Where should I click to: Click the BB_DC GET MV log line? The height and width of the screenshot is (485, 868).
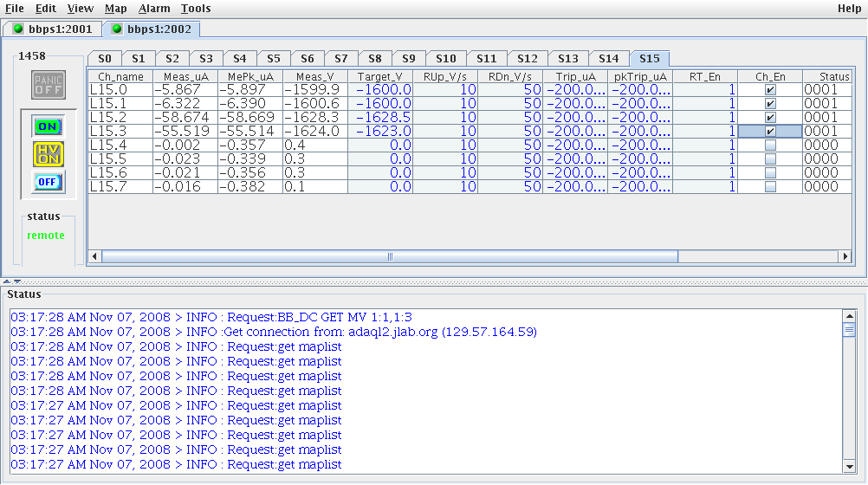[x=211, y=317]
